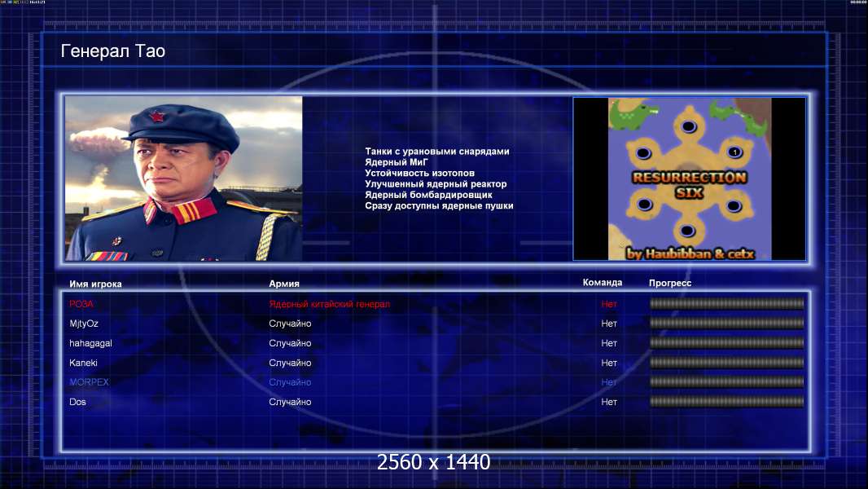The width and height of the screenshot is (868, 489).
Task: Click the progress bar for Kaneki
Action: pyautogui.click(x=727, y=363)
